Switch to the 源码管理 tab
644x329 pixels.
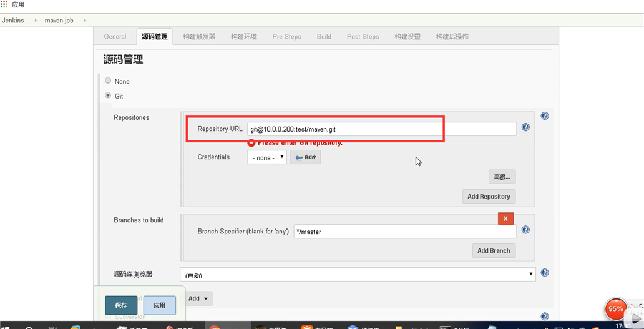[x=155, y=37]
